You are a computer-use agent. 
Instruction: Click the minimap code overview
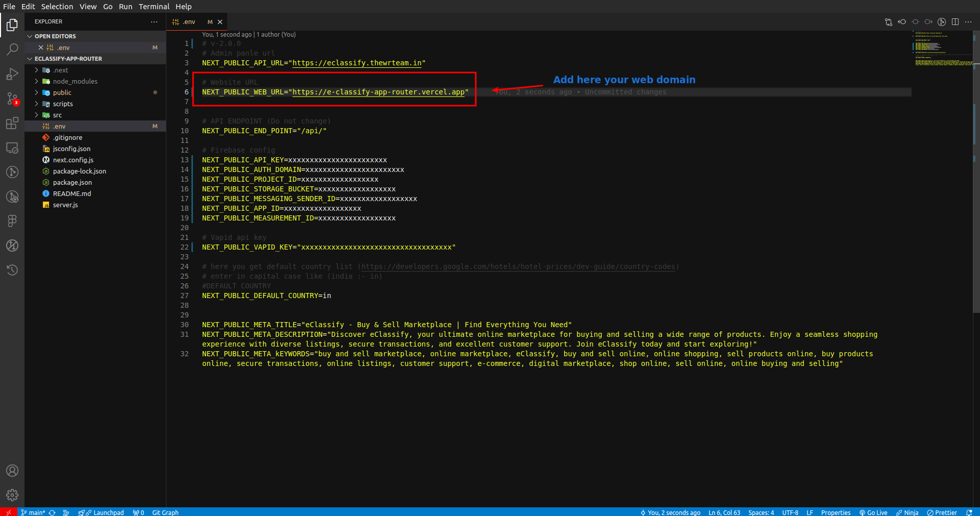942,48
